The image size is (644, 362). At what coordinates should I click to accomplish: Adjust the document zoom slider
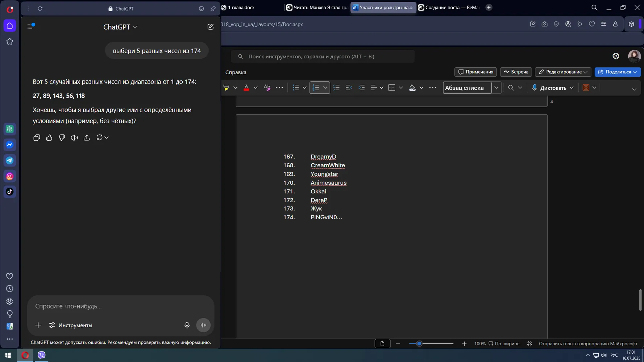point(419,344)
